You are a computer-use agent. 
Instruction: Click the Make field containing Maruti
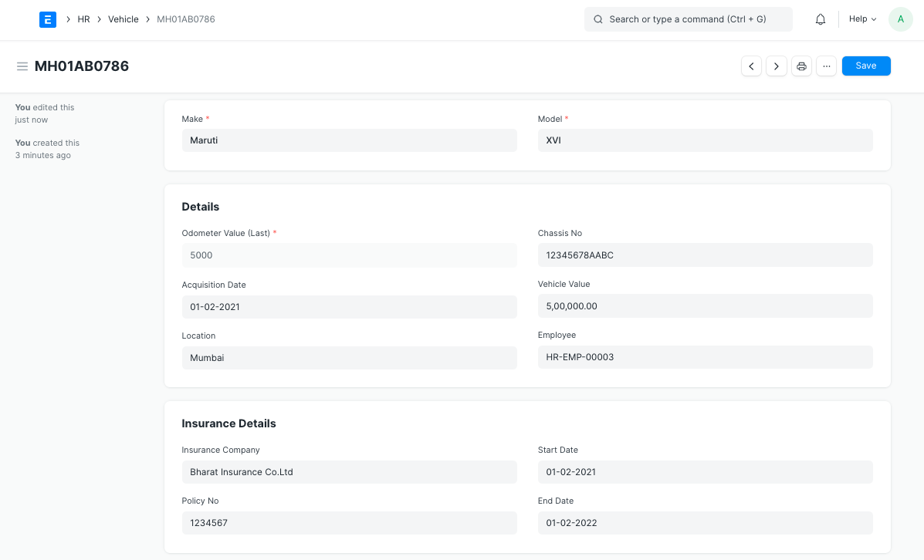coord(349,140)
